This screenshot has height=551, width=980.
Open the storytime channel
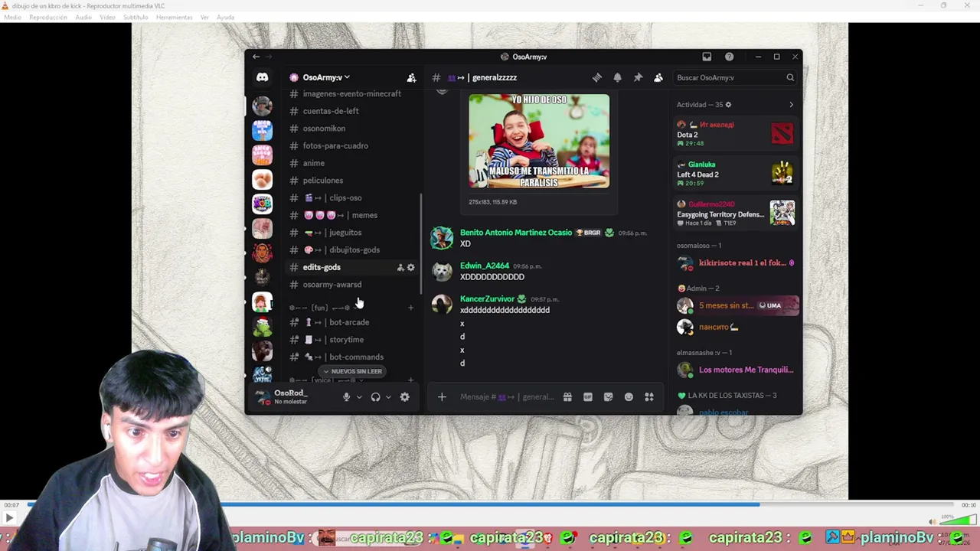pyautogui.click(x=351, y=340)
